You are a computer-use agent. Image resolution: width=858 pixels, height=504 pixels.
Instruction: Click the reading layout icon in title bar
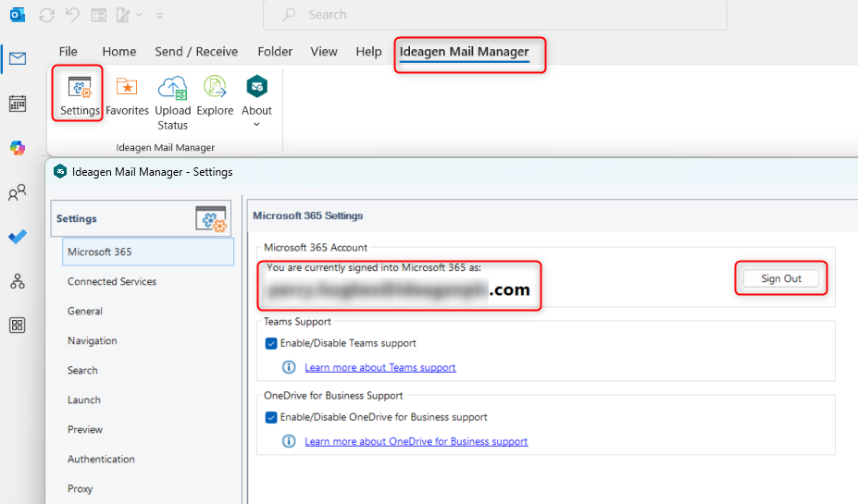pyautogui.click(x=98, y=16)
